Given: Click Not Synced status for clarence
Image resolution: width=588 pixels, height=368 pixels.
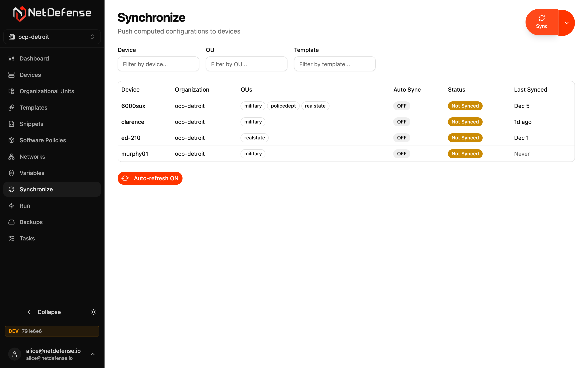Looking at the screenshot, I should click(x=465, y=122).
